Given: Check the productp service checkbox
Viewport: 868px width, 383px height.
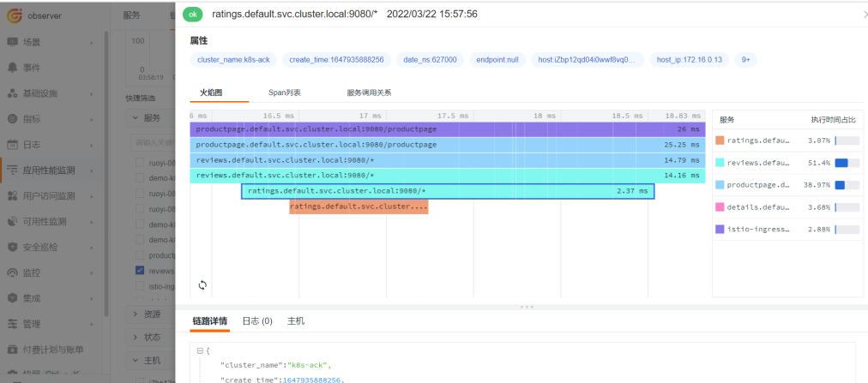Looking at the screenshot, I should (140, 255).
